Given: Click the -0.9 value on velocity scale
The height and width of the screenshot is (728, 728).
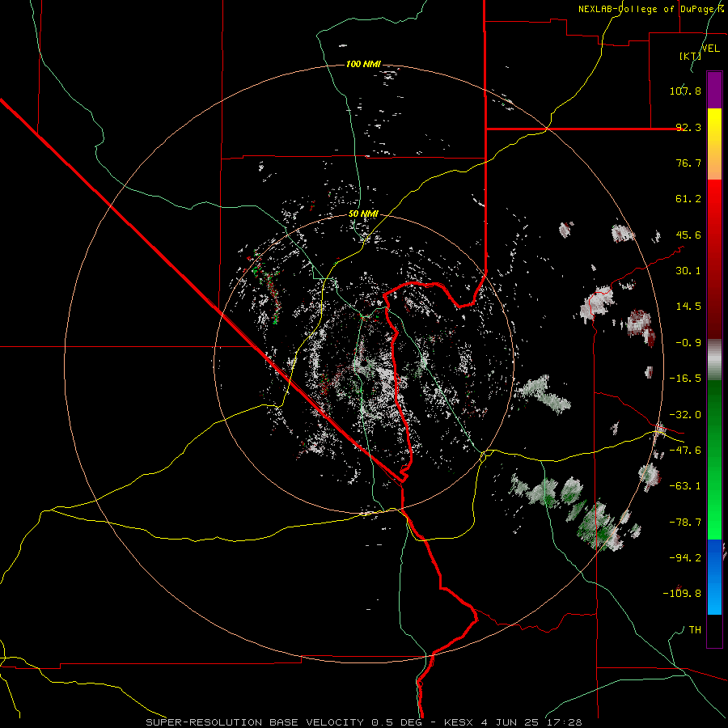Looking at the screenshot, I should click(x=688, y=343).
